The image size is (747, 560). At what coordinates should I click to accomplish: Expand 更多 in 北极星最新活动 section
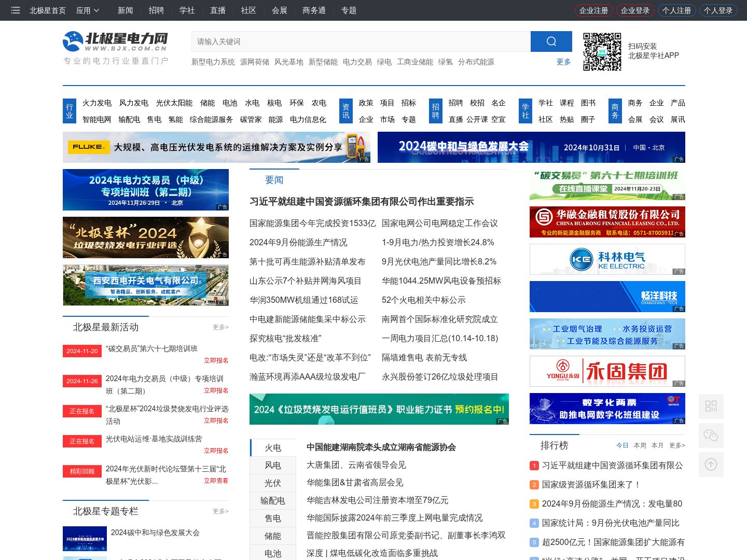[220, 327]
